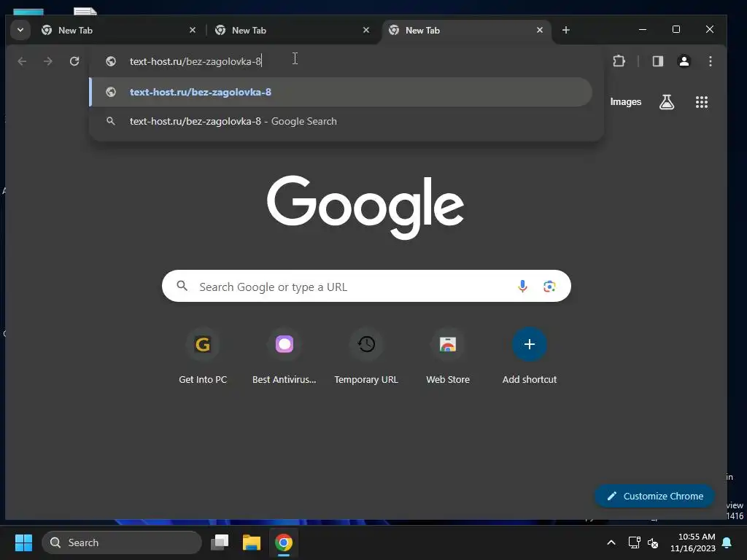Go back with the back arrow
This screenshot has height=560, width=747.
(22, 61)
